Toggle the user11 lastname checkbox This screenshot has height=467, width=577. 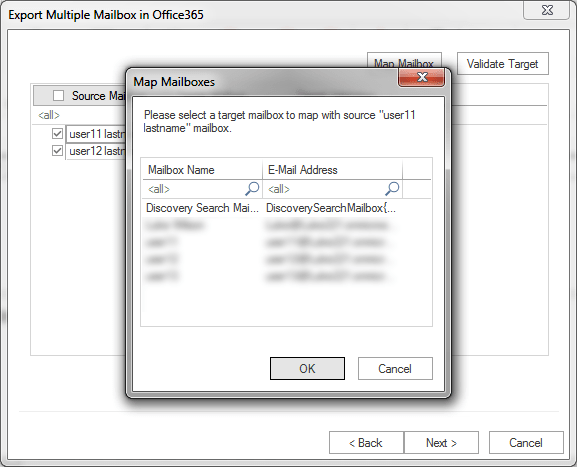pos(57,134)
